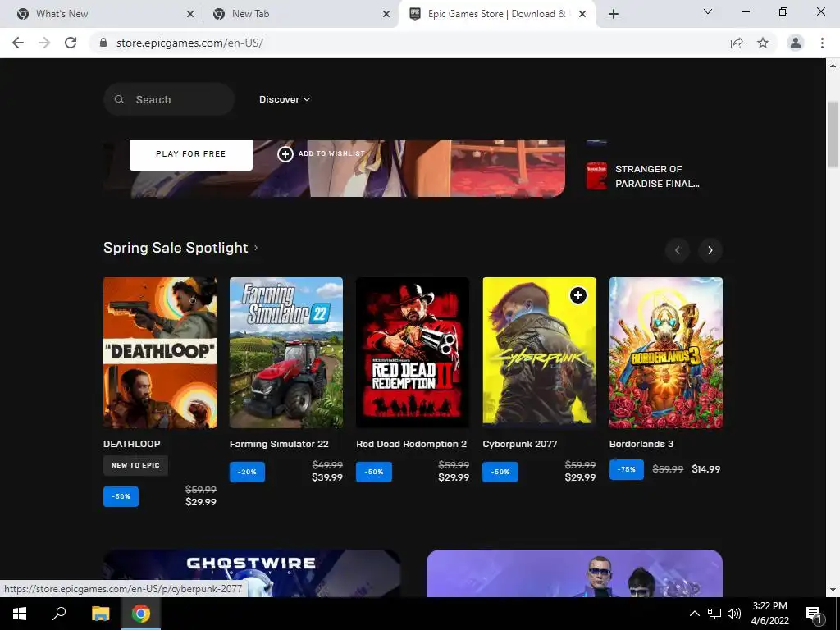The width and height of the screenshot is (840, 630).
Task: Click the padlock site info icon
Action: pyautogui.click(x=103, y=43)
